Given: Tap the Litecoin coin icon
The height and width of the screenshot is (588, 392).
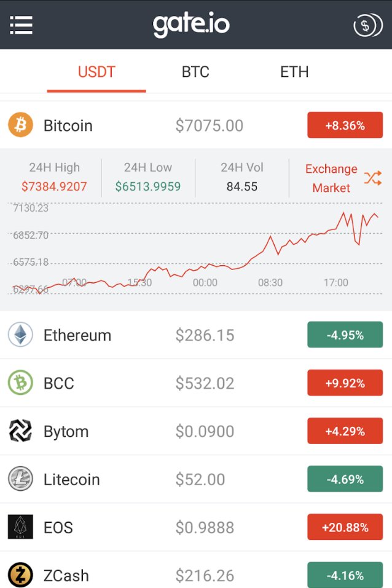Looking at the screenshot, I should click(x=20, y=479).
